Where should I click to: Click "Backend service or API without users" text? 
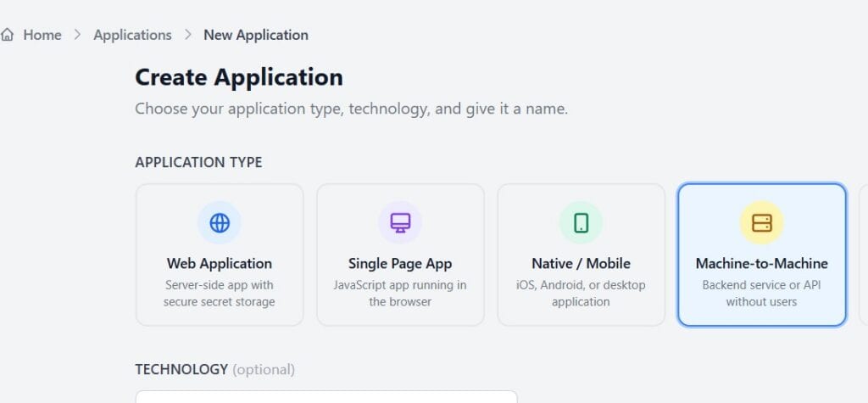761,294
